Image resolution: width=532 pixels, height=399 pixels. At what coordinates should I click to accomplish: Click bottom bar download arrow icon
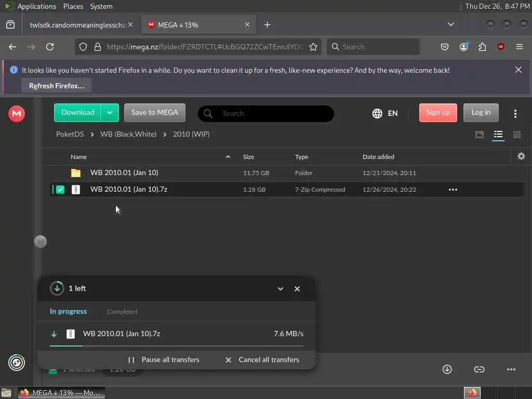(x=447, y=369)
